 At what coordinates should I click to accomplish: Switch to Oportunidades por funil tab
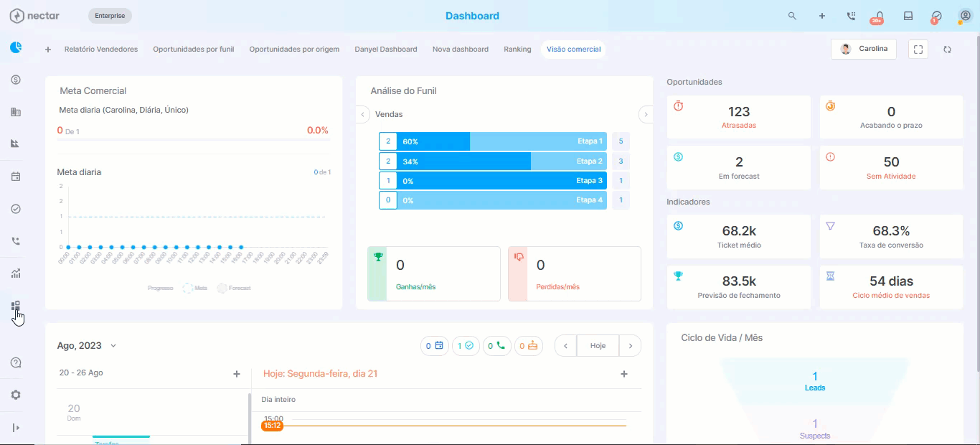coord(194,50)
